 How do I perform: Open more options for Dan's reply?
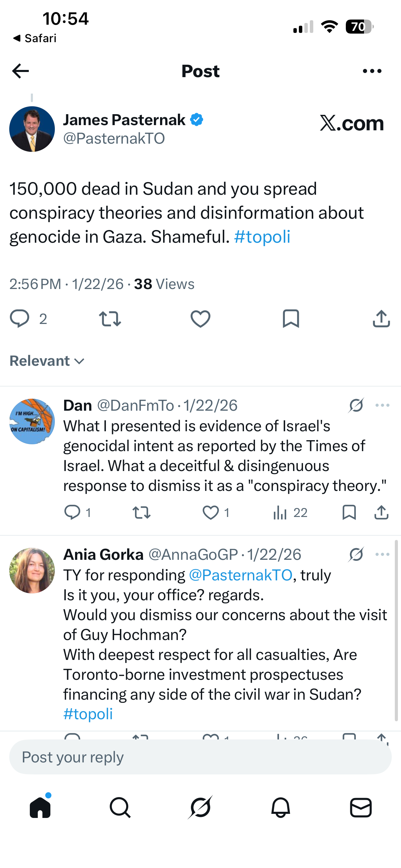pos(382,406)
